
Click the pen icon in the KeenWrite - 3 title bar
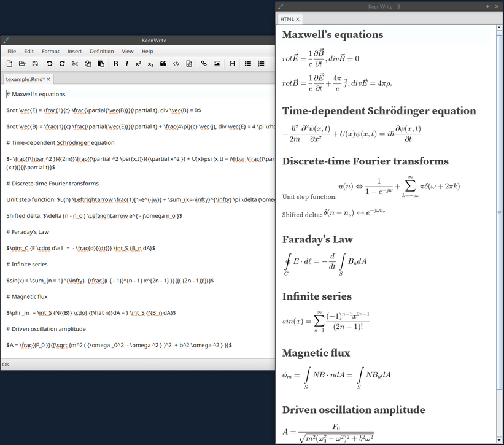coord(281,6)
